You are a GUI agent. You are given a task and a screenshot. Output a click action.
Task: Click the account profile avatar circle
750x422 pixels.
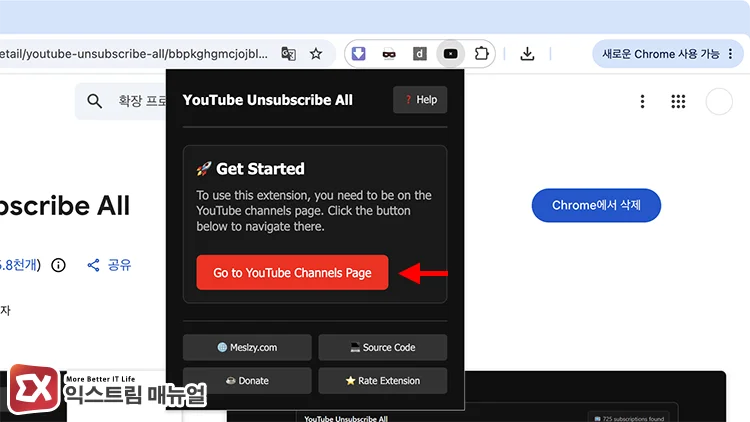point(719,101)
